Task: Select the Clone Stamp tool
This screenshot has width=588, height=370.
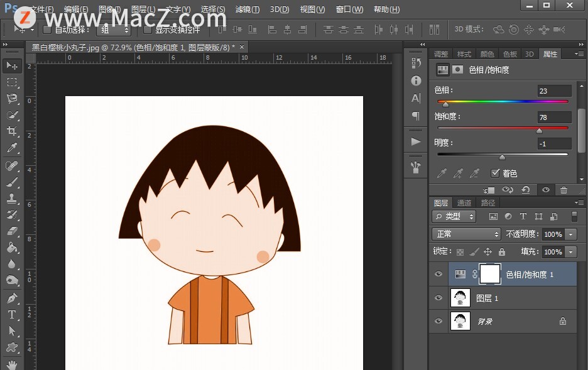Action: [12, 198]
